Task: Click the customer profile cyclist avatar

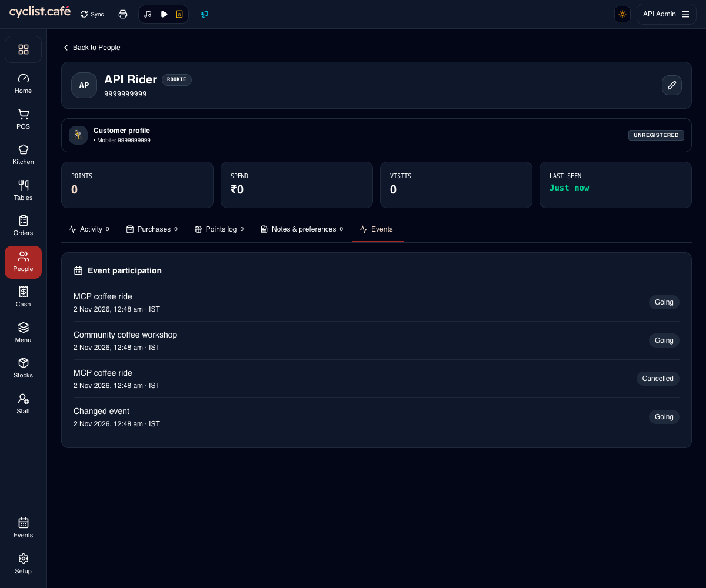Action: (78, 135)
